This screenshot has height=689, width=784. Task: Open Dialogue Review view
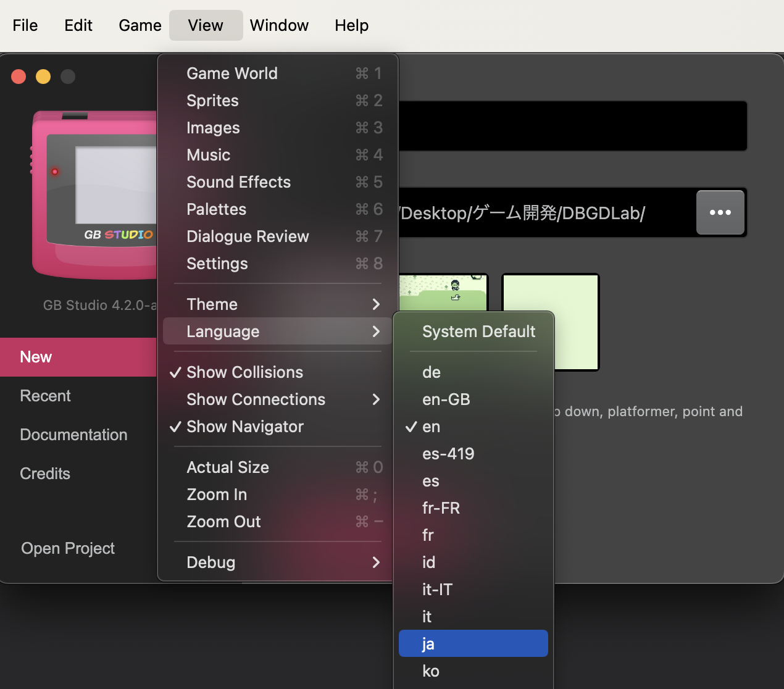click(x=278, y=236)
